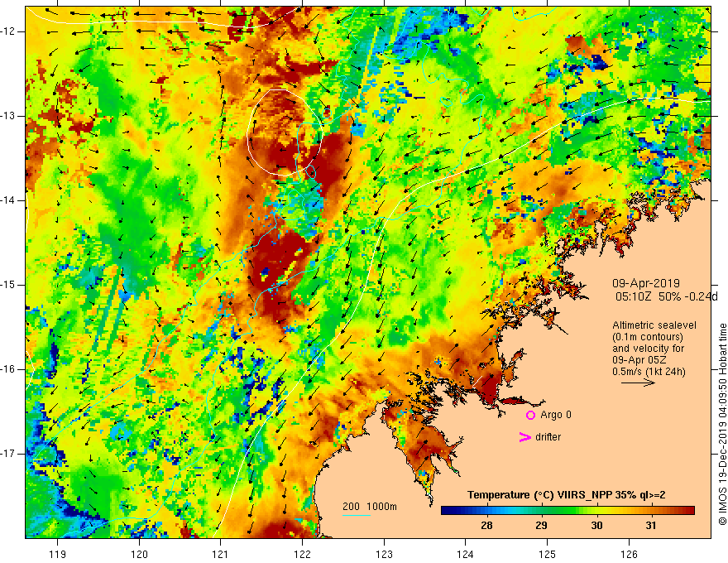This screenshot has width=728, height=563.
Task: Click the 'drifter' legend label
Action: pyautogui.click(x=548, y=437)
